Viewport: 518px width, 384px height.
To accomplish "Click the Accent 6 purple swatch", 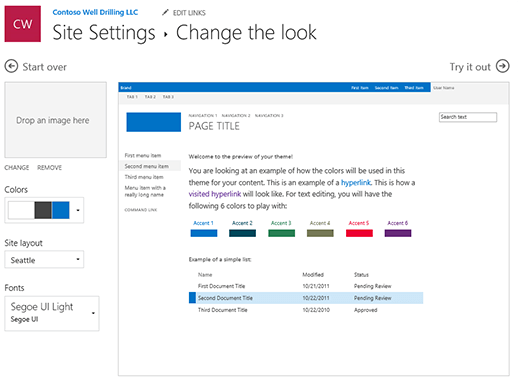I will [x=398, y=233].
